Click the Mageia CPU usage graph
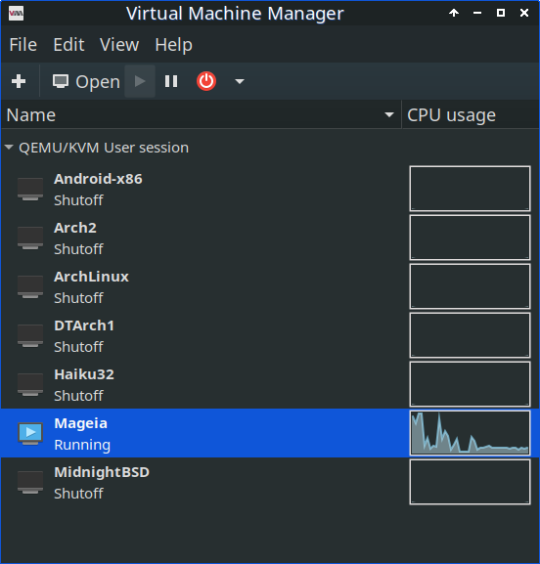The height and width of the screenshot is (564, 540). [470, 433]
